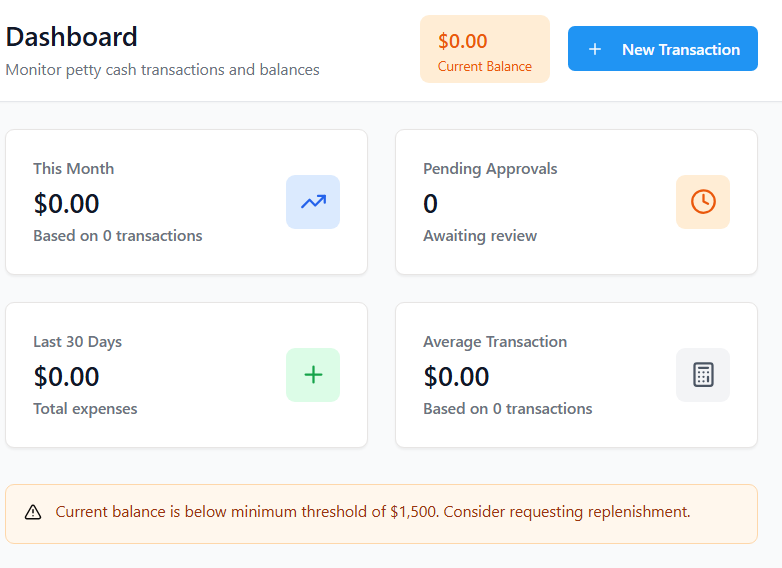Click the Dashboard page heading
782x568 pixels.
tap(72, 37)
